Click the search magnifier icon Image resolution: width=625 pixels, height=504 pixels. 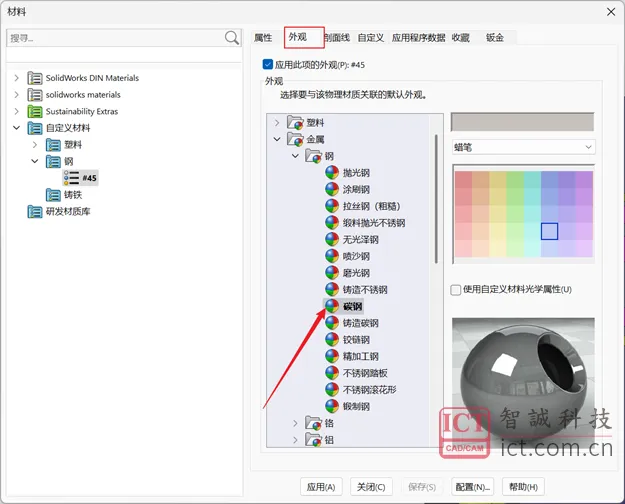(232, 38)
